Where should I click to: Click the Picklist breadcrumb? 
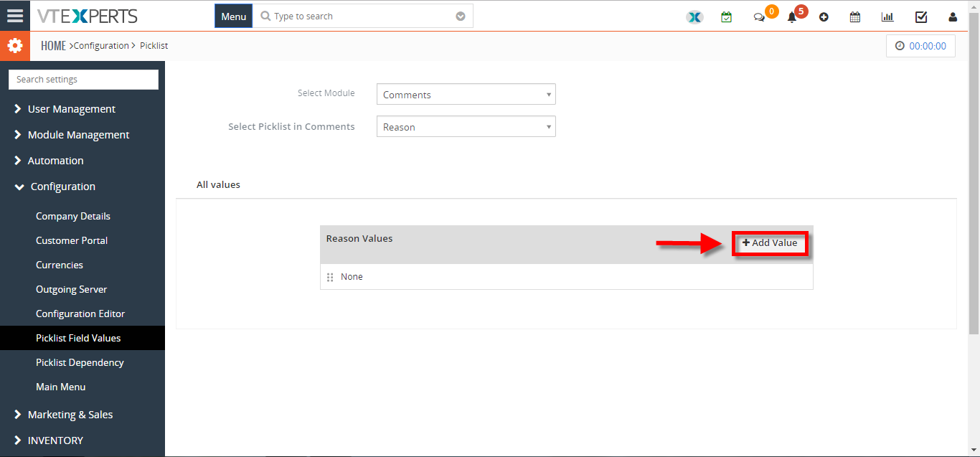click(154, 46)
